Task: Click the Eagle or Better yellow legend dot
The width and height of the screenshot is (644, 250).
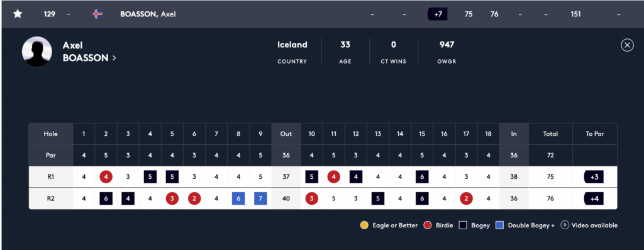Action: (364, 225)
